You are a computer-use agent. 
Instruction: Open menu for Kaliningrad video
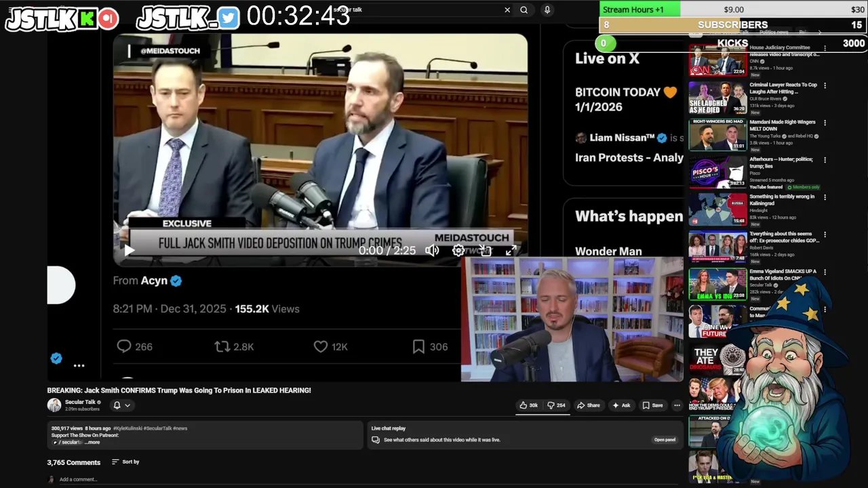coord(825,197)
